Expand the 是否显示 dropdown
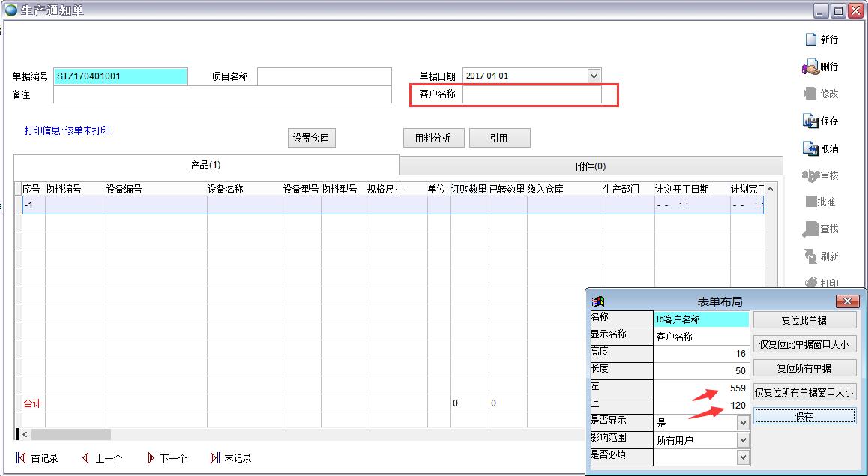868x476 pixels. pos(742,423)
